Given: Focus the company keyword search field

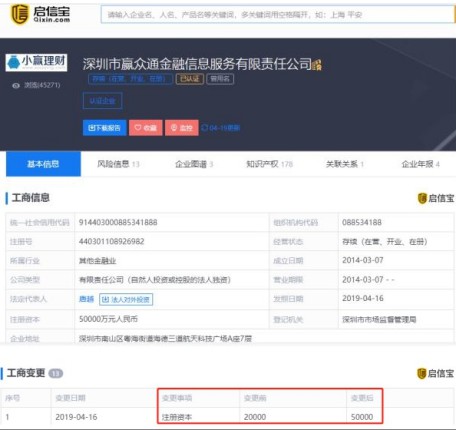Looking at the screenshot, I should [x=277, y=15].
